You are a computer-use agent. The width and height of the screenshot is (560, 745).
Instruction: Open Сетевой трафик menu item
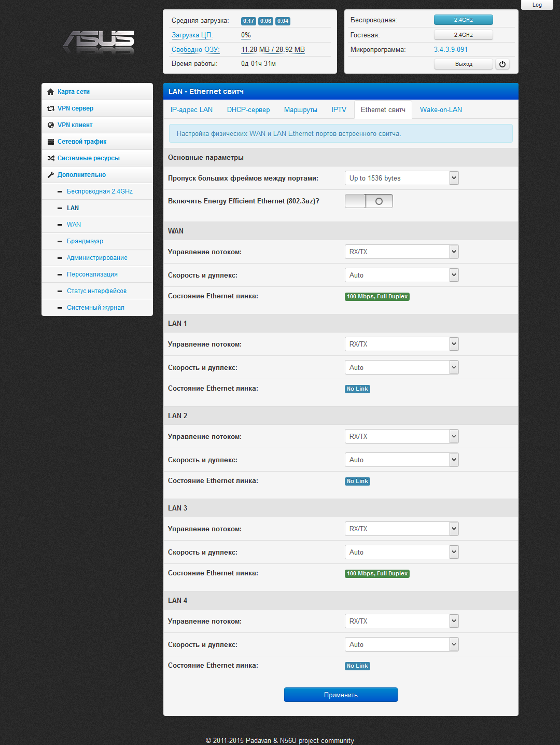[97, 142]
